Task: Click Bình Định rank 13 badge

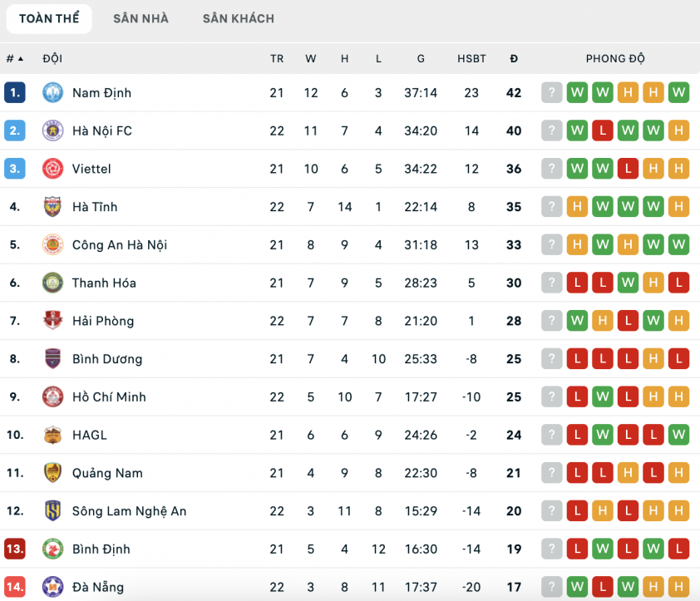Action: (15, 549)
